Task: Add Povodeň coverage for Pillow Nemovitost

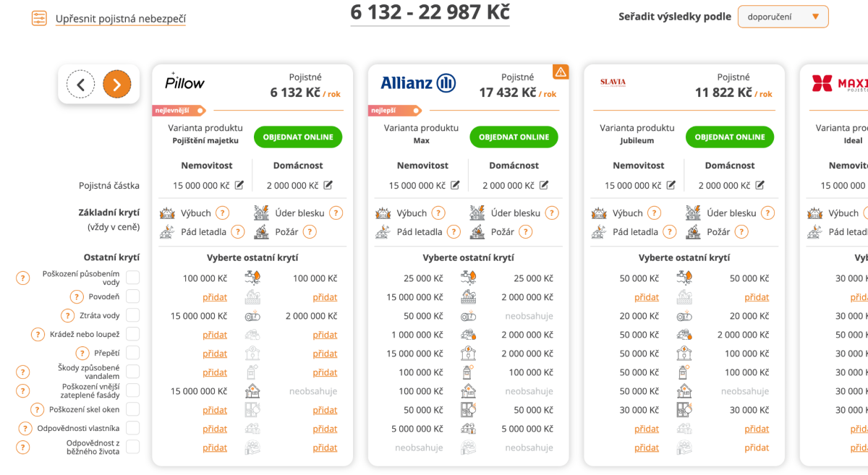Action: [215, 297]
